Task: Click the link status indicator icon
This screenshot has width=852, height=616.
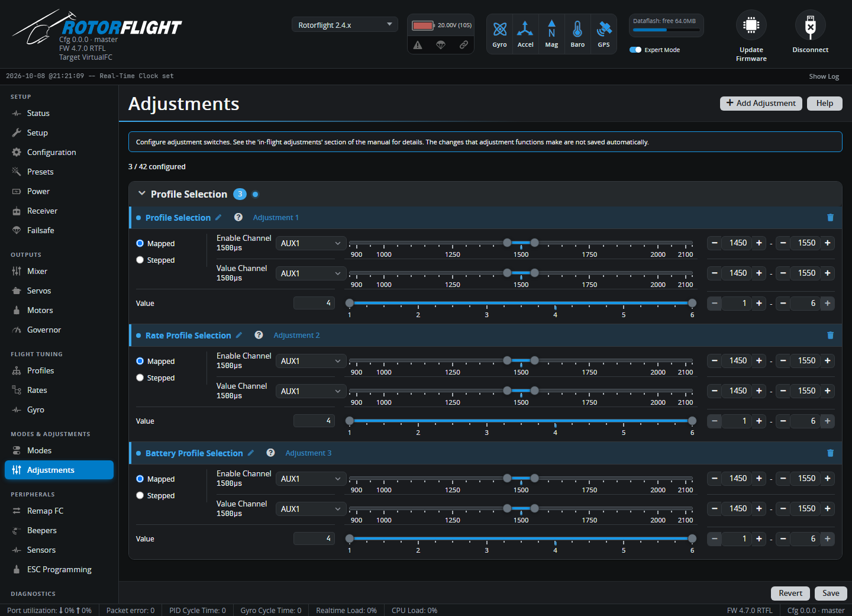Action: (x=464, y=45)
